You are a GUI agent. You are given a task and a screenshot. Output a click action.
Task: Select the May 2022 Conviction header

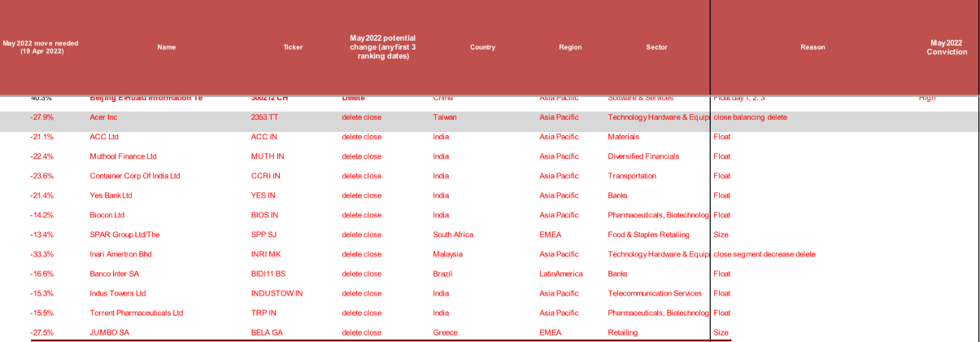(947, 47)
